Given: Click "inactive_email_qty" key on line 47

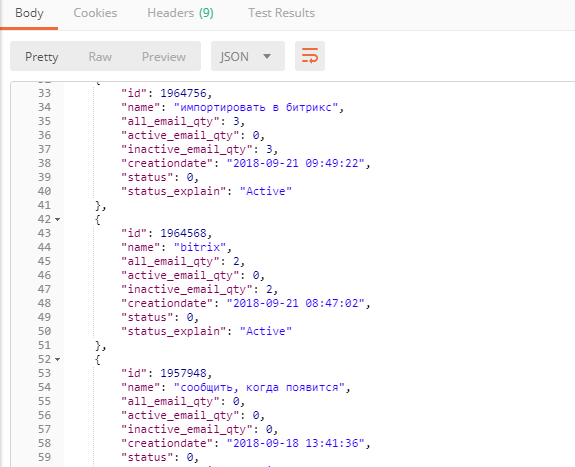Looking at the screenshot, I should pos(187,289).
